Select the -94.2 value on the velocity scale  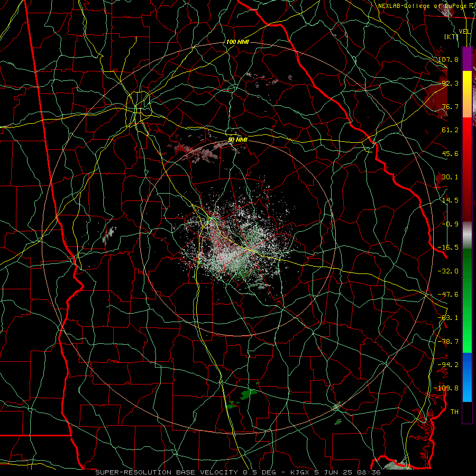(x=448, y=365)
